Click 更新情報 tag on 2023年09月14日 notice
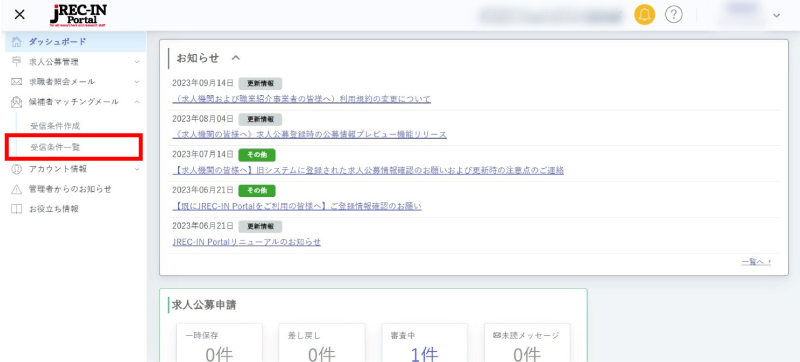This screenshot has height=362, width=800. point(260,84)
